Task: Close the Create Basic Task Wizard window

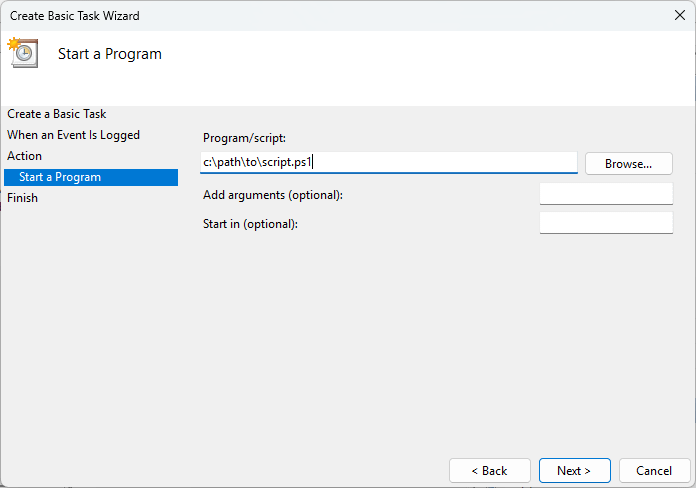Action: tap(680, 15)
